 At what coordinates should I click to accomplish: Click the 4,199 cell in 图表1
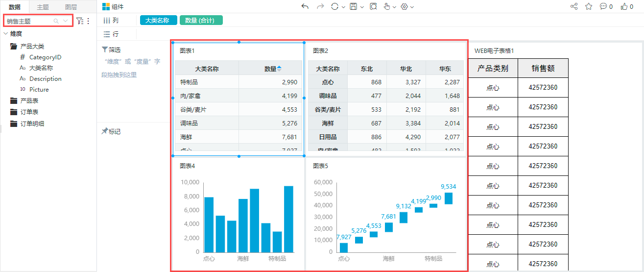pyautogui.click(x=270, y=96)
